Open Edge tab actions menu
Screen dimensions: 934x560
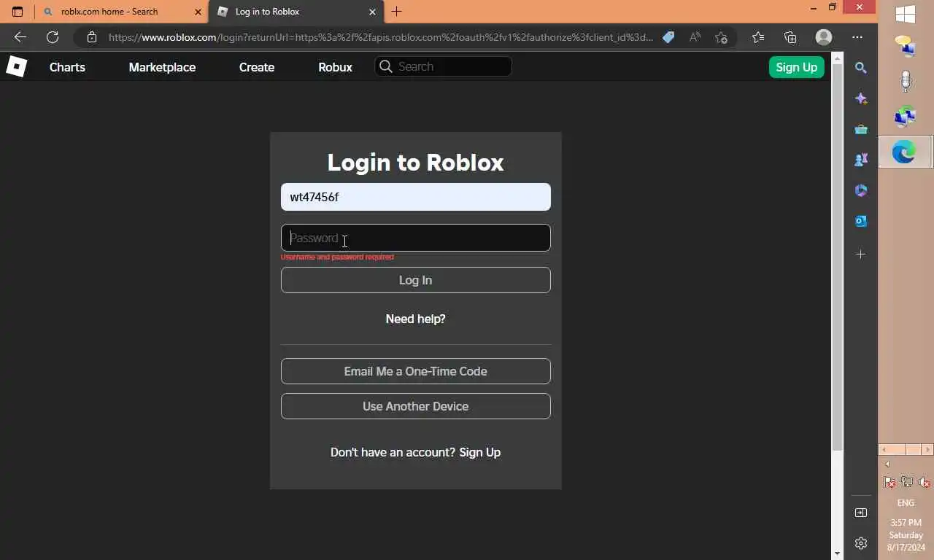coord(18,12)
